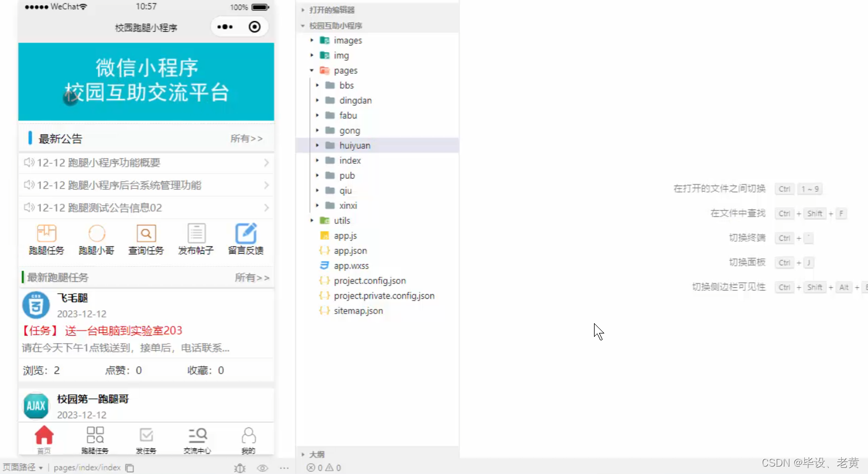Open 发布帖子 document icon
This screenshot has height=474, width=868.
(x=196, y=233)
